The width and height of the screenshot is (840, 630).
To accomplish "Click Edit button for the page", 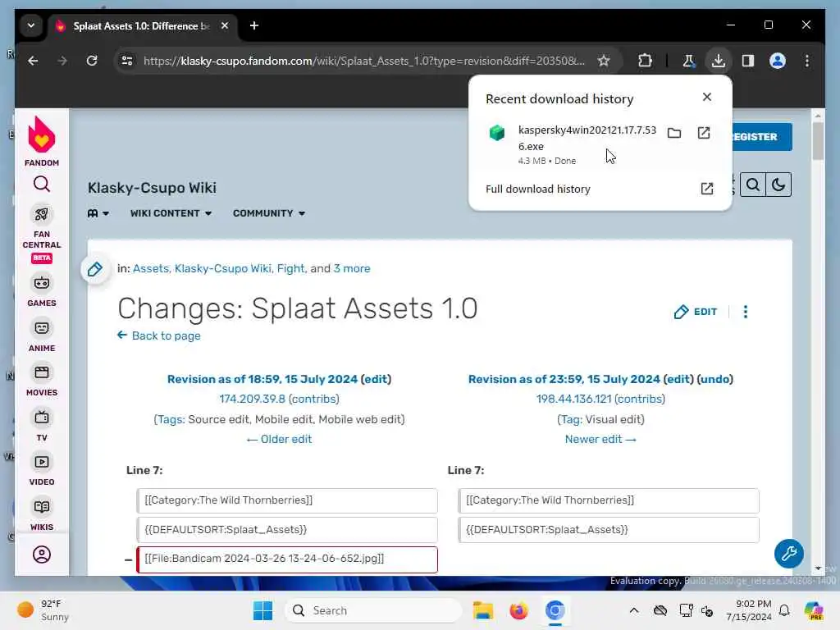I will coord(696,312).
